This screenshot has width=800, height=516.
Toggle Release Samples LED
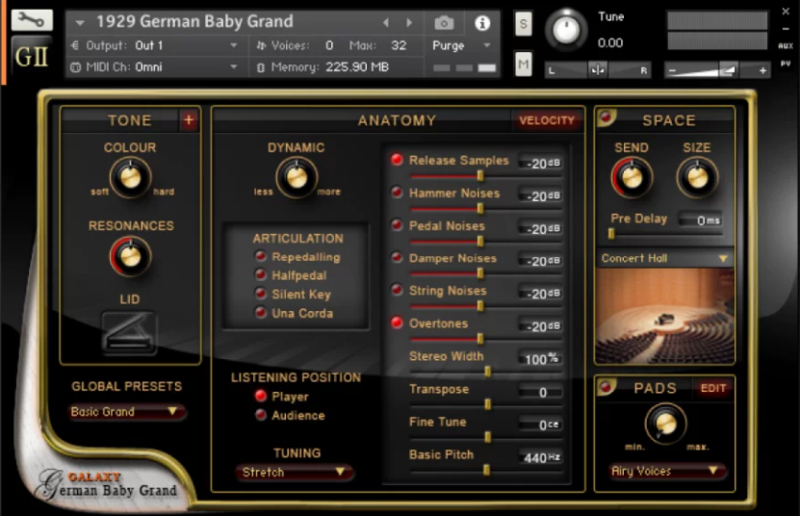[397, 160]
